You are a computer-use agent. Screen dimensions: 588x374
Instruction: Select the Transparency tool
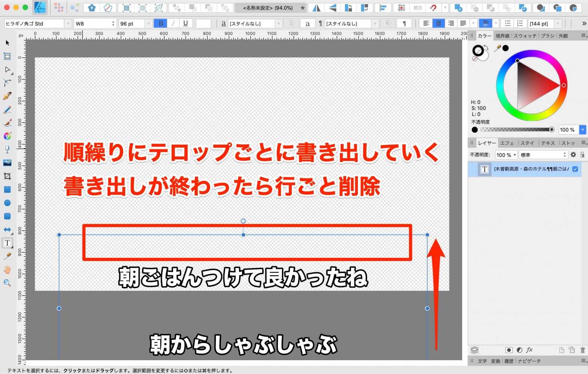click(x=7, y=150)
